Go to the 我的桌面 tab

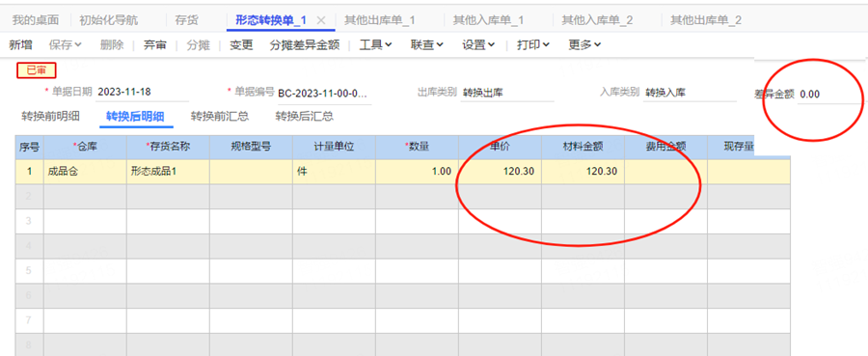(36, 20)
